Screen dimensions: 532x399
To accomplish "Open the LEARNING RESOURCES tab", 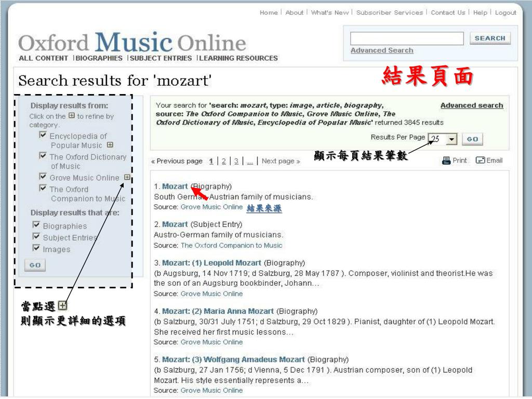I will pyautogui.click(x=238, y=58).
